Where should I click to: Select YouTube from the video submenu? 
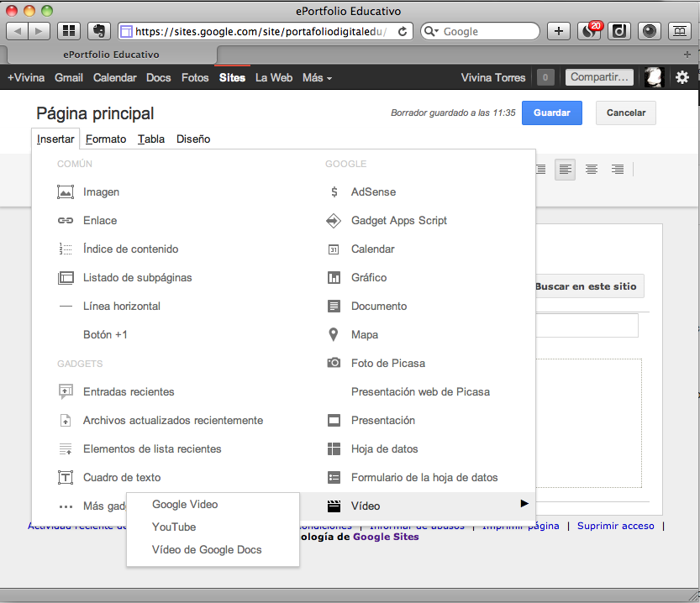point(174,527)
